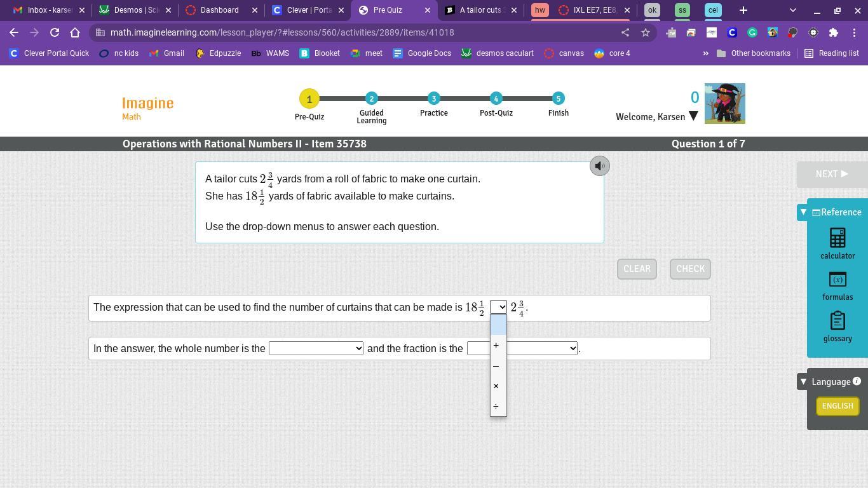Show more bookmarks chevron

tap(705, 53)
